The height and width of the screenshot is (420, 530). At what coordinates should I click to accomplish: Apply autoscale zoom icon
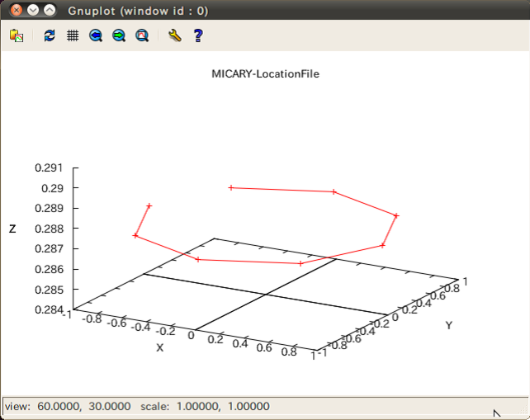click(x=142, y=35)
